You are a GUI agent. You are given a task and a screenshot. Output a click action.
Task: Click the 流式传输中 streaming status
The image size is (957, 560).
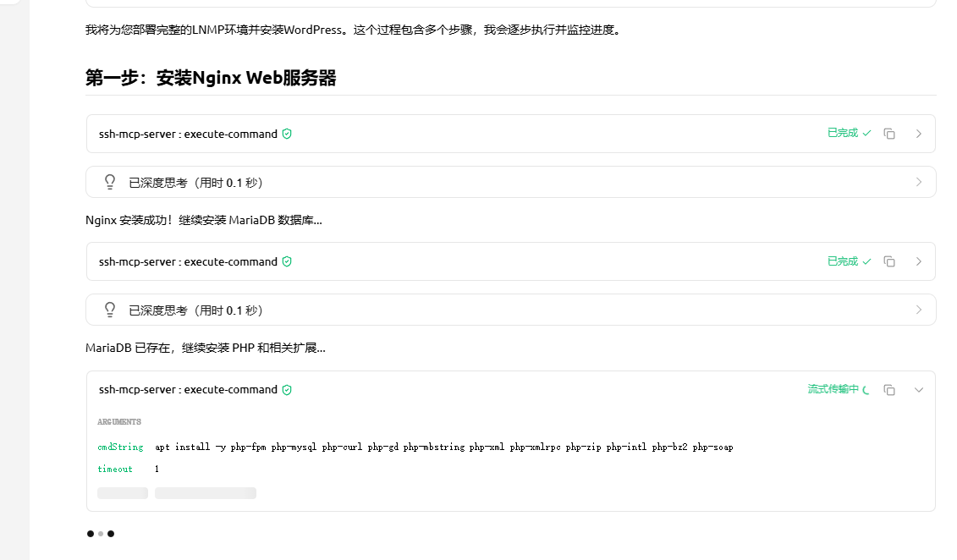839,389
